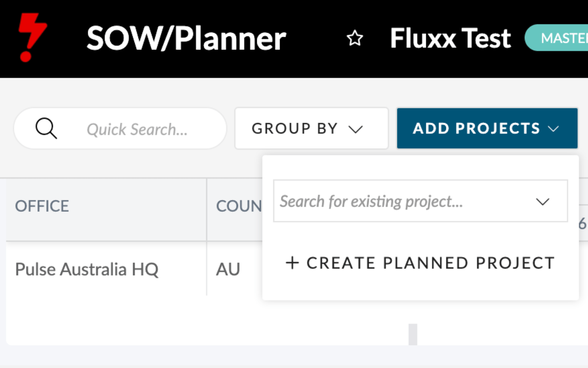Select Create Planned Project option
Image resolution: width=588 pixels, height=368 pixels.
coord(420,263)
